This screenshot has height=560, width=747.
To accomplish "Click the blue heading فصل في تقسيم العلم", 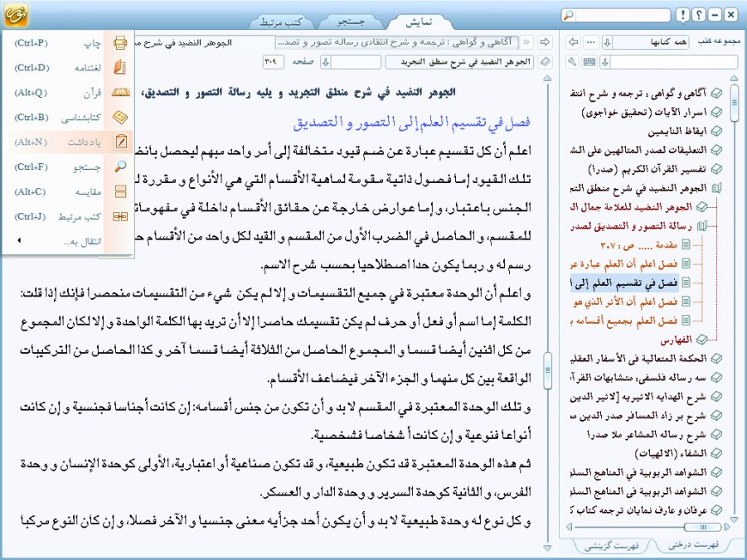I will [x=412, y=123].
